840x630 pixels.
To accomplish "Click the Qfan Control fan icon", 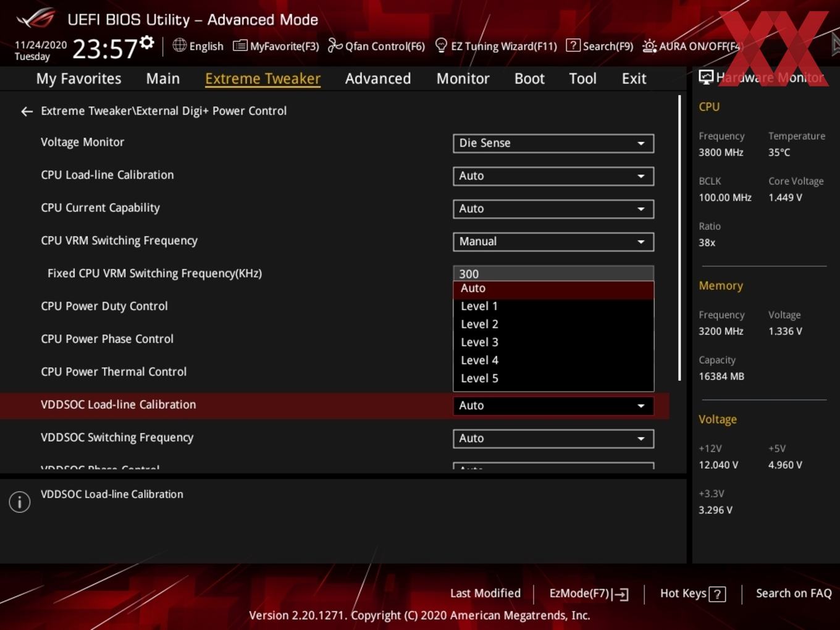I will tap(335, 45).
